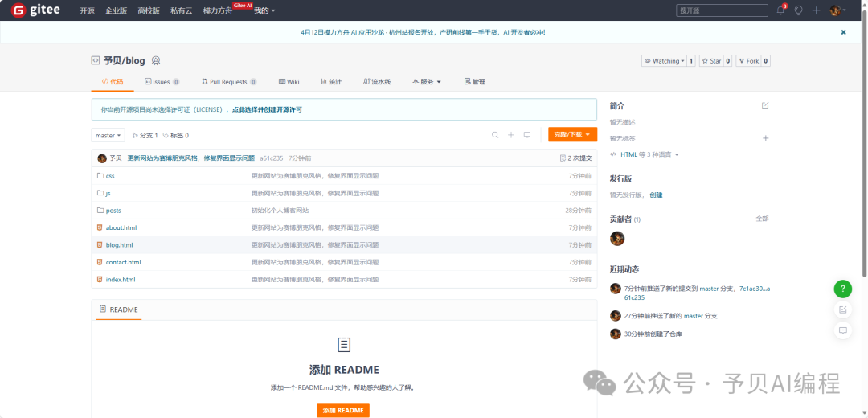Open the posts folder
Image resolution: width=868 pixels, height=418 pixels.
coord(113,211)
